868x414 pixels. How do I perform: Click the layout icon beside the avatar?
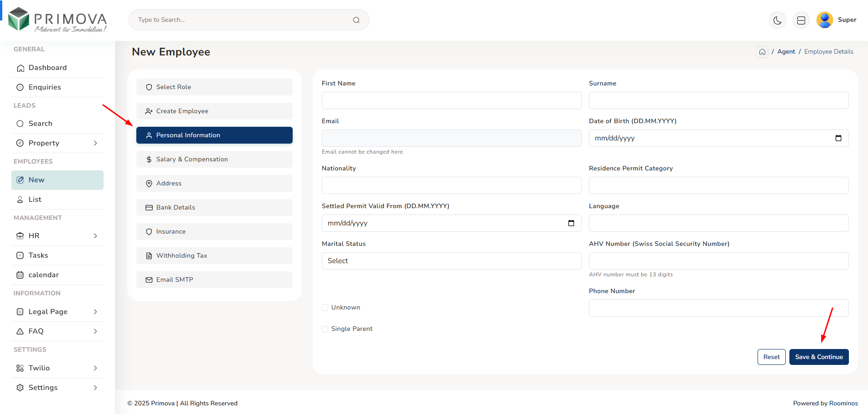(x=801, y=20)
